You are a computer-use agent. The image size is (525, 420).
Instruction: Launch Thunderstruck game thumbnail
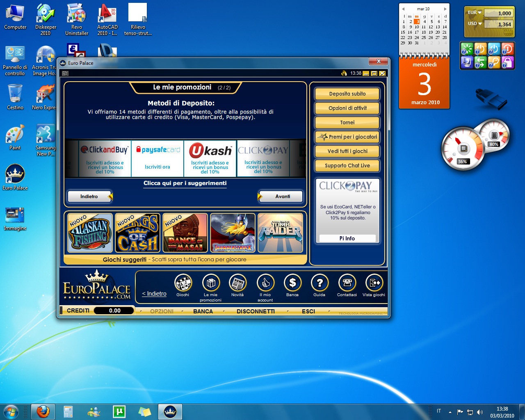click(233, 233)
